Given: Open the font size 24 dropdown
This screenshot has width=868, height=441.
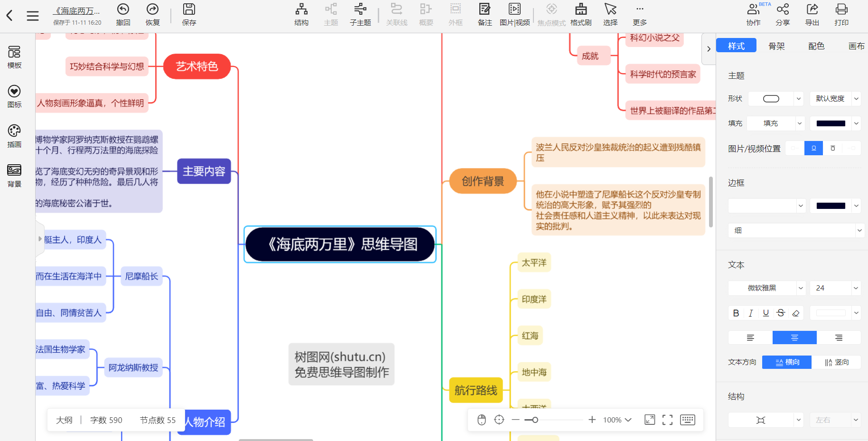Looking at the screenshot, I should [x=835, y=288].
